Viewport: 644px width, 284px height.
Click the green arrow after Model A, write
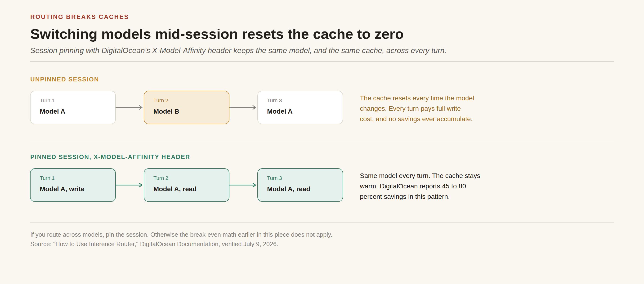coord(129,185)
